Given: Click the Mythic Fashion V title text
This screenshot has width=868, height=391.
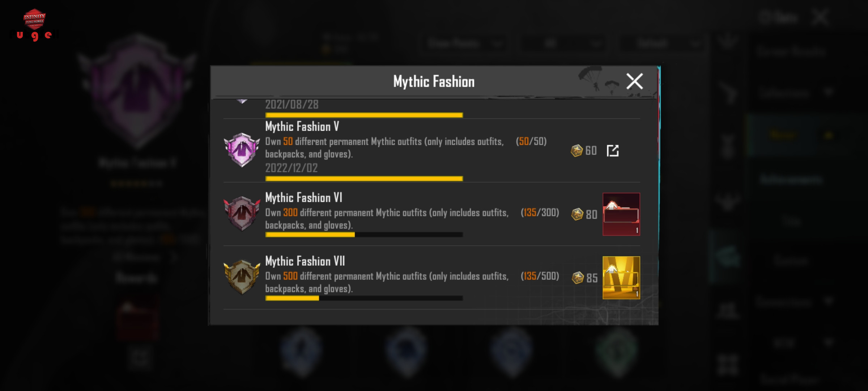Looking at the screenshot, I should [302, 127].
